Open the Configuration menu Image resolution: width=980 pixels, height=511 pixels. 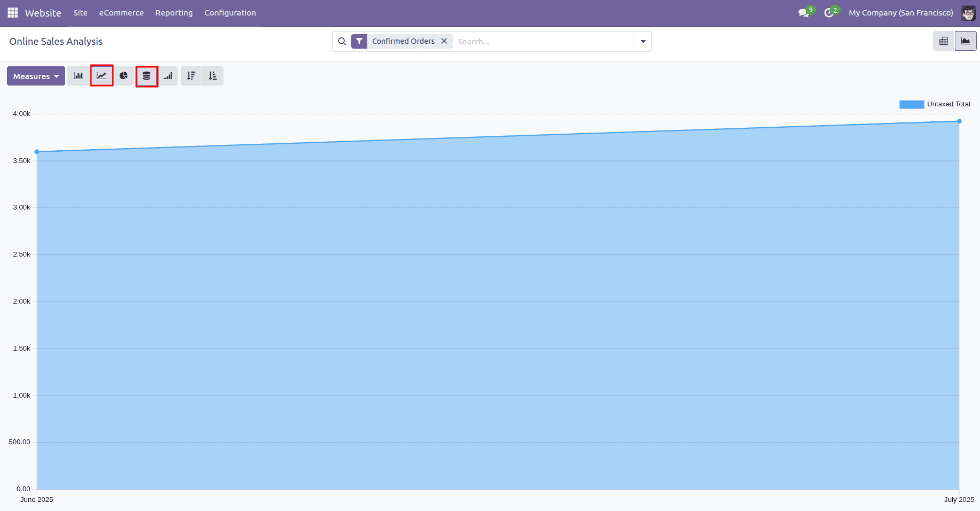point(230,13)
